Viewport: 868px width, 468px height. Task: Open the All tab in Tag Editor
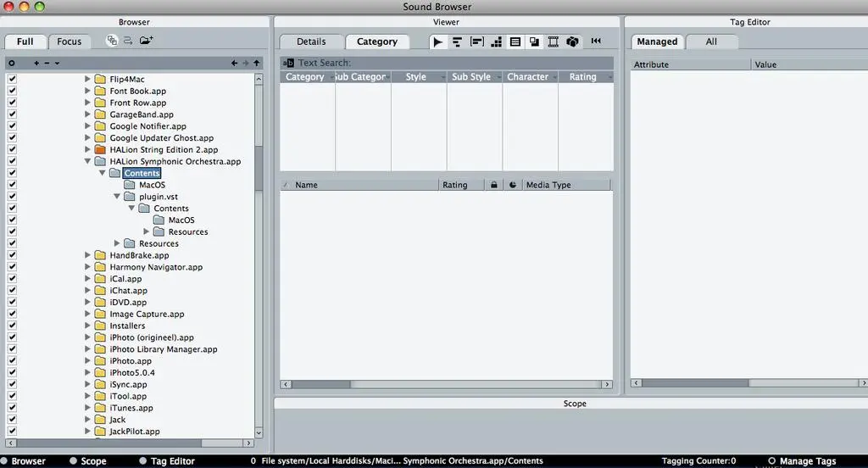point(710,42)
